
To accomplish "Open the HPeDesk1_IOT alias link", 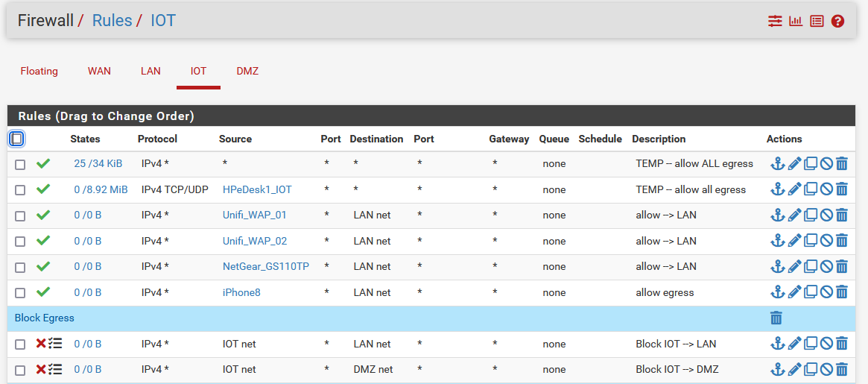I will click(257, 189).
